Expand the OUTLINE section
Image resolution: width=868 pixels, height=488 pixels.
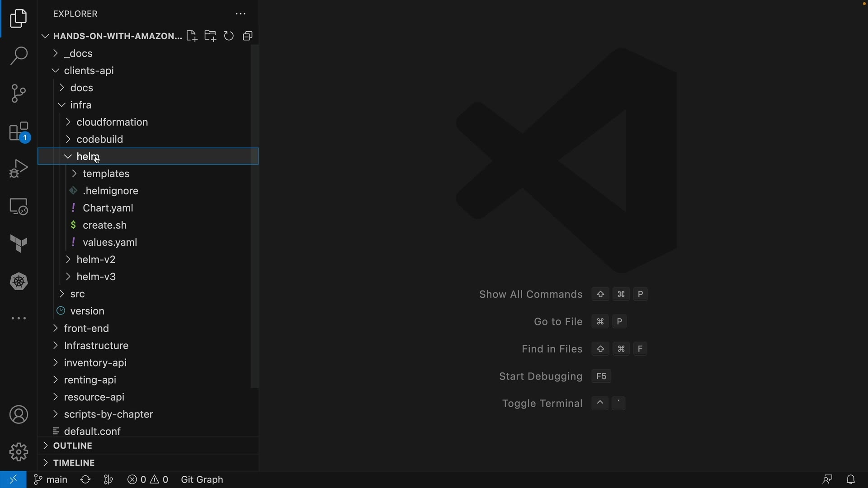[x=73, y=446]
